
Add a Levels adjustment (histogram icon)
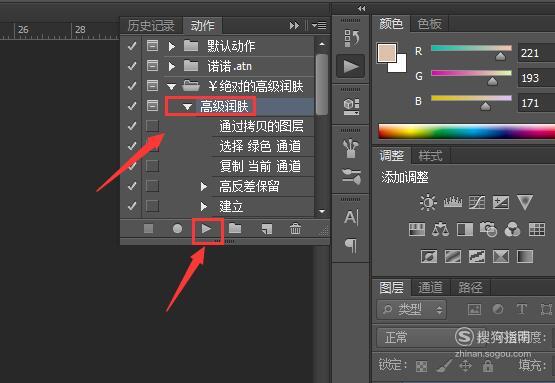[453, 202]
